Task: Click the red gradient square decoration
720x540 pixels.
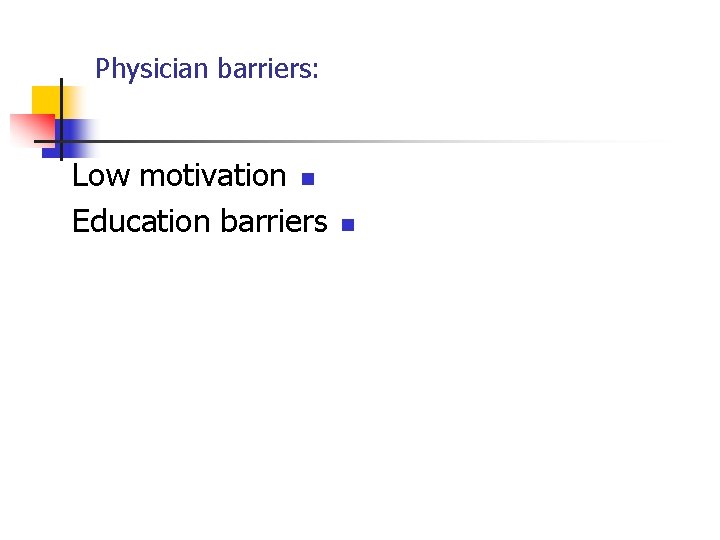Action: 32,130
